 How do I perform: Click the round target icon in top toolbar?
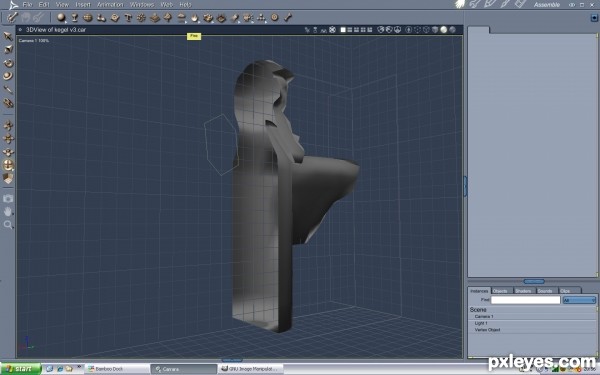click(x=274, y=17)
